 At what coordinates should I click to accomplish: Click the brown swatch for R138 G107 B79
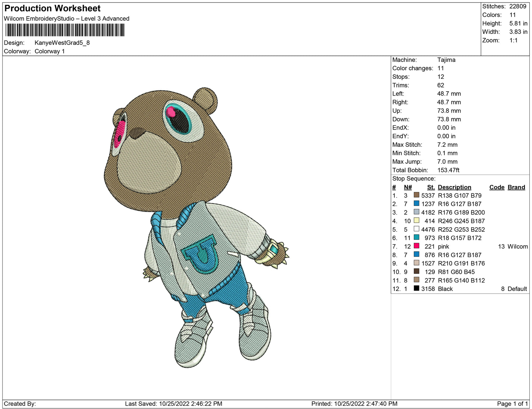416,195
